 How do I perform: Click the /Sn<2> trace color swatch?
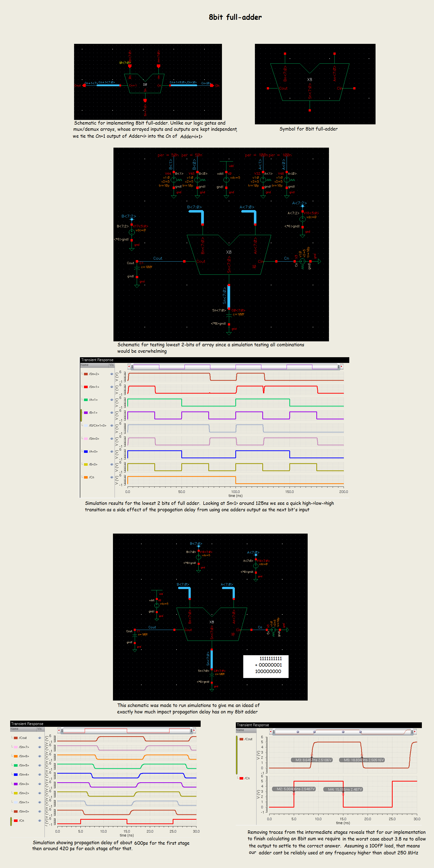tap(86, 374)
